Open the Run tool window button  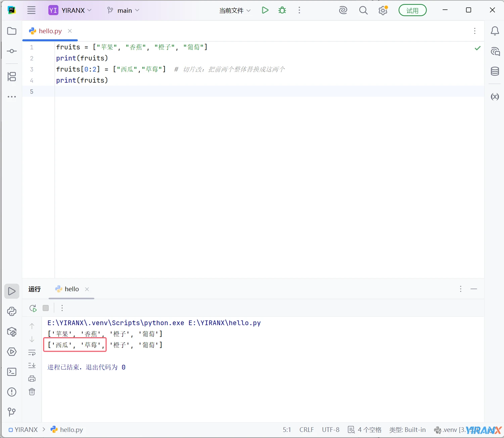pos(12,291)
